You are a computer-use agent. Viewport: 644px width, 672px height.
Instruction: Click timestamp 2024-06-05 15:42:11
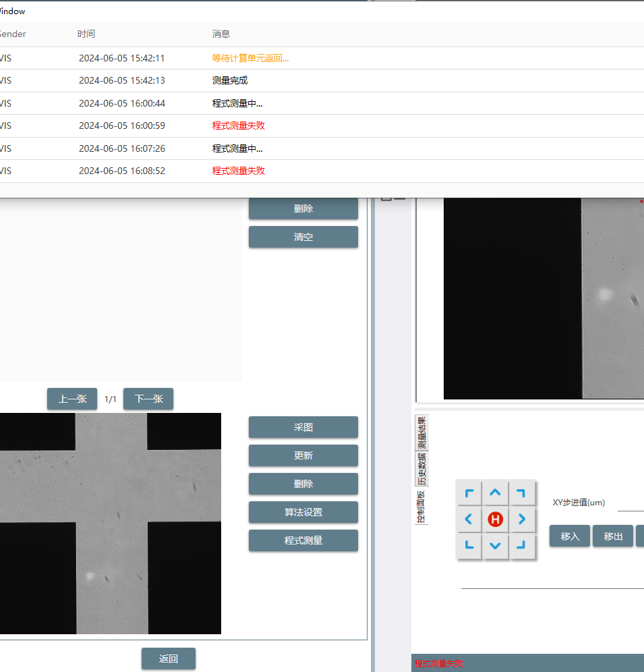click(121, 58)
